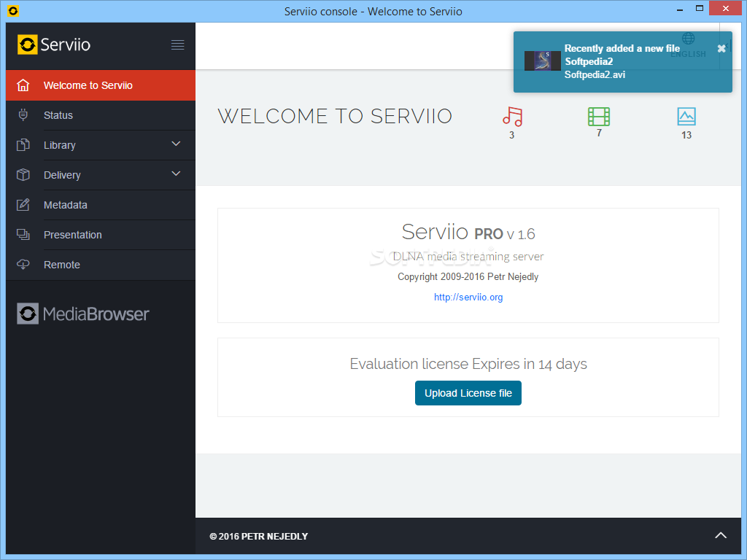
Task: Open the Presentation menu item
Action: [x=101, y=235]
